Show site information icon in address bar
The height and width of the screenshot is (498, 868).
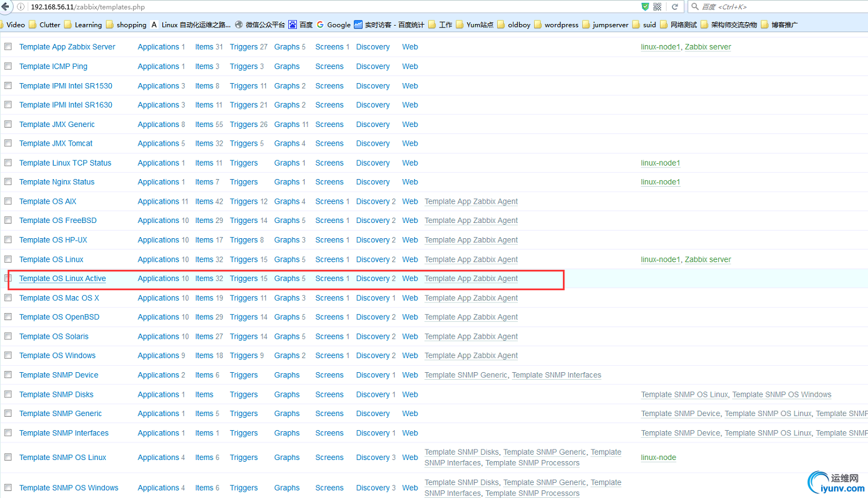[20, 7]
